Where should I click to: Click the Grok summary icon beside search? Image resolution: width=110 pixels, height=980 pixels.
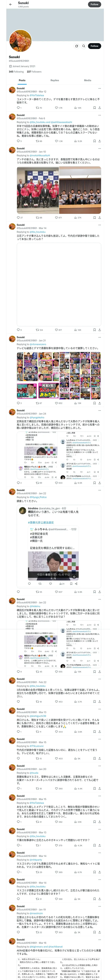click(x=76, y=46)
